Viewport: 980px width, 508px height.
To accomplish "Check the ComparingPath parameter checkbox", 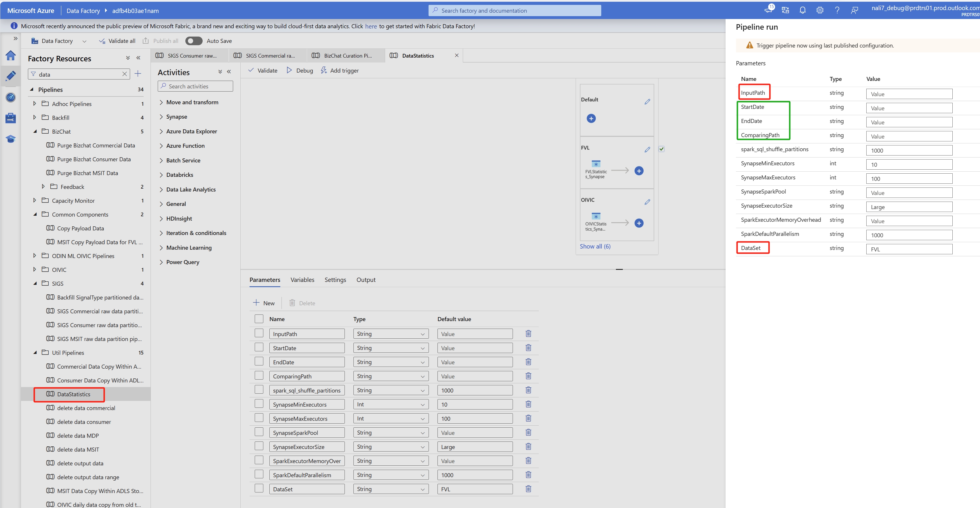I will [x=259, y=375].
